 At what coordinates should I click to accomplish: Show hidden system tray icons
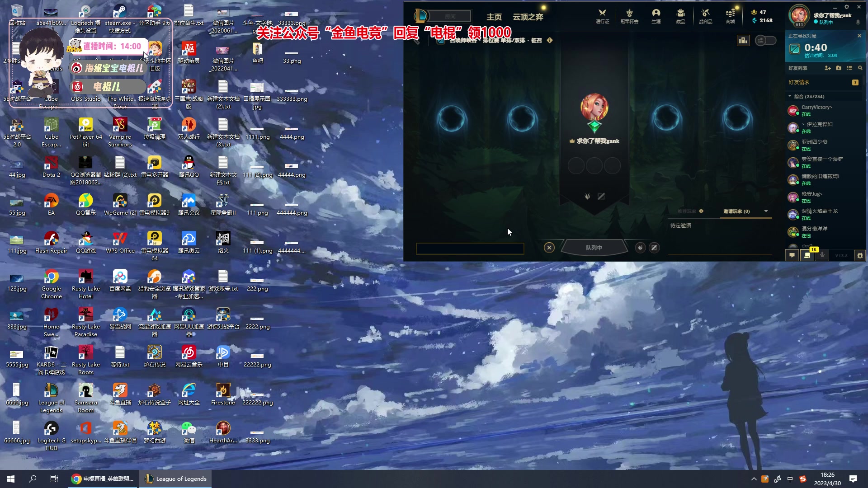754,479
